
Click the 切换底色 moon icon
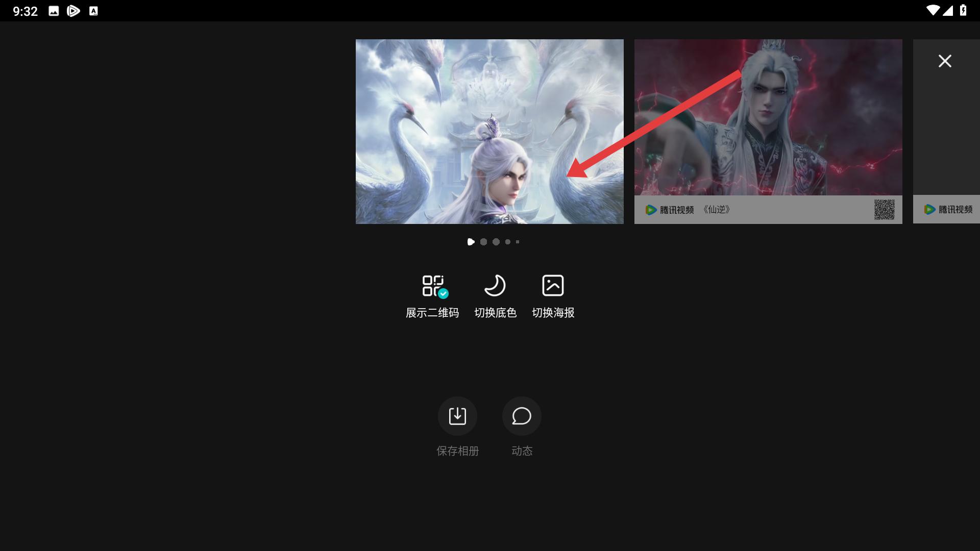click(495, 286)
